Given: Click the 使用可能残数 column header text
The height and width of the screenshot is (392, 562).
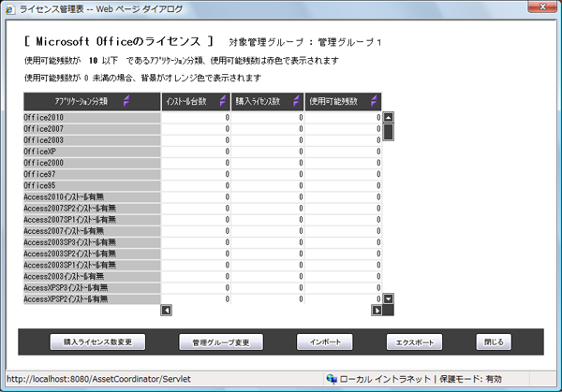Looking at the screenshot, I should click(x=333, y=102).
